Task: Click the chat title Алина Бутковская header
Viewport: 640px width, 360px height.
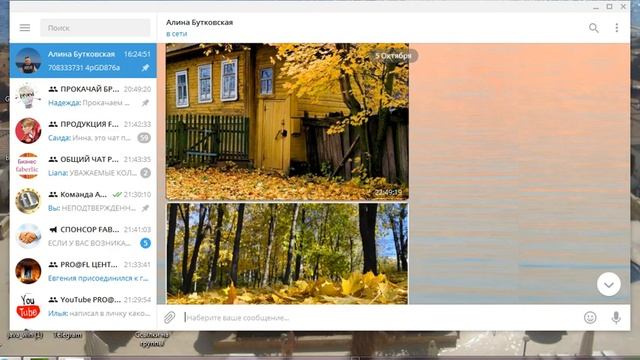Action: (x=199, y=22)
